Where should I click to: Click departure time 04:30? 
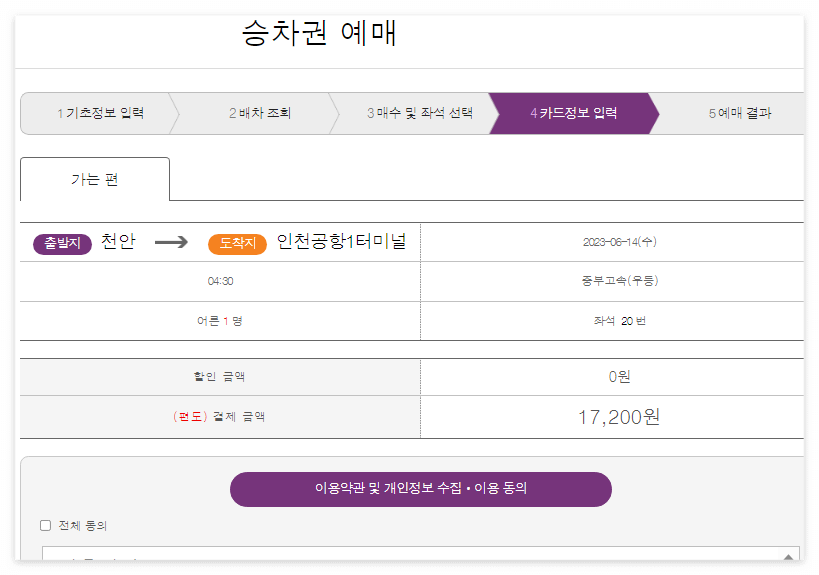tap(220, 281)
